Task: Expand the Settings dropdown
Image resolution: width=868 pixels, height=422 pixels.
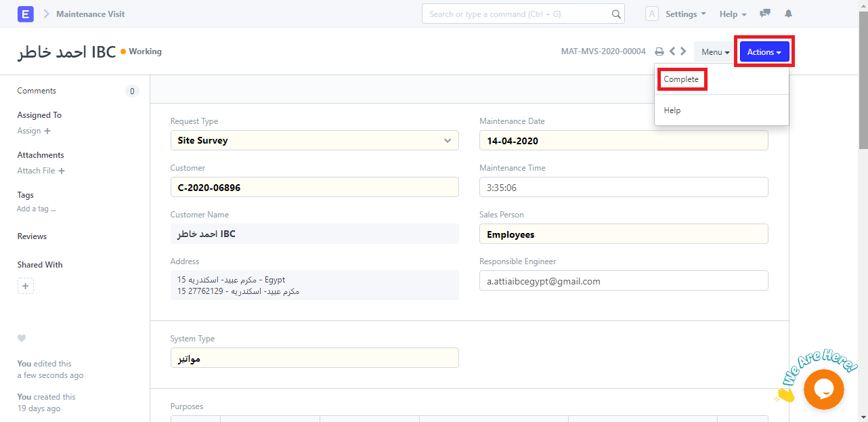Action: point(686,14)
